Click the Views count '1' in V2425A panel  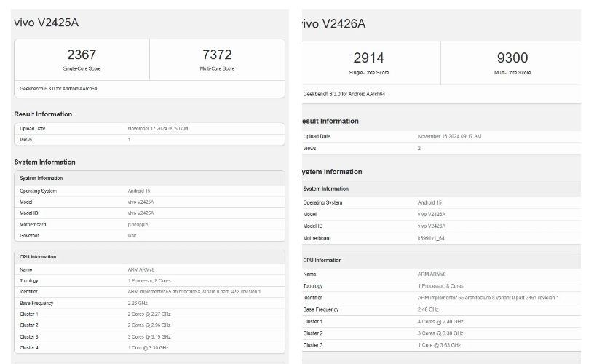point(129,140)
